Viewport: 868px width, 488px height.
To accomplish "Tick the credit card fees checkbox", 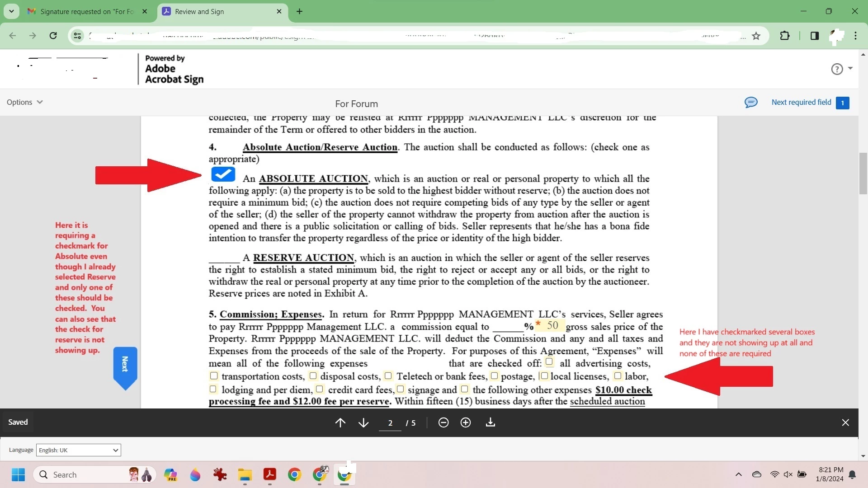I will click(320, 389).
